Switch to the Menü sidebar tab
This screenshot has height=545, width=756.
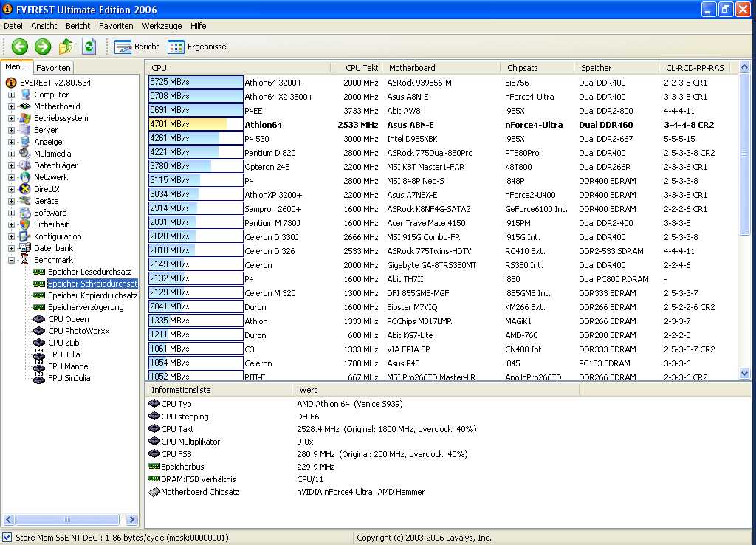[x=15, y=66]
